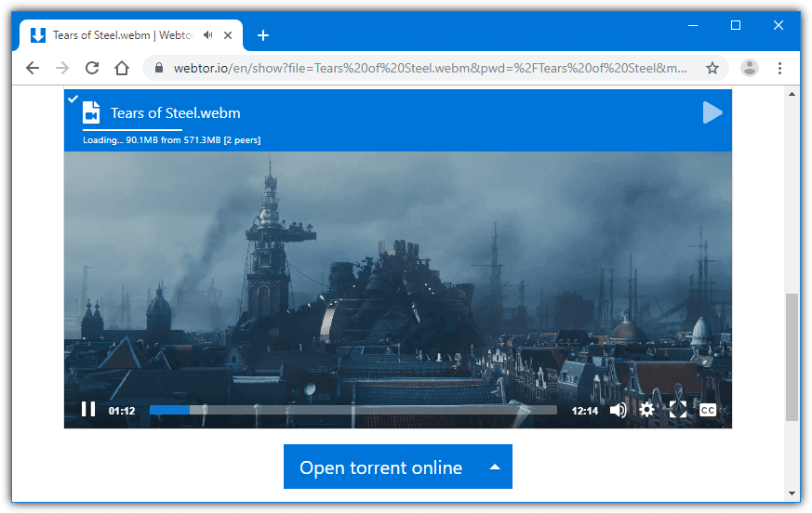The image size is (812, 513).
Task: Open the browser home page
Action: (122, 68)
